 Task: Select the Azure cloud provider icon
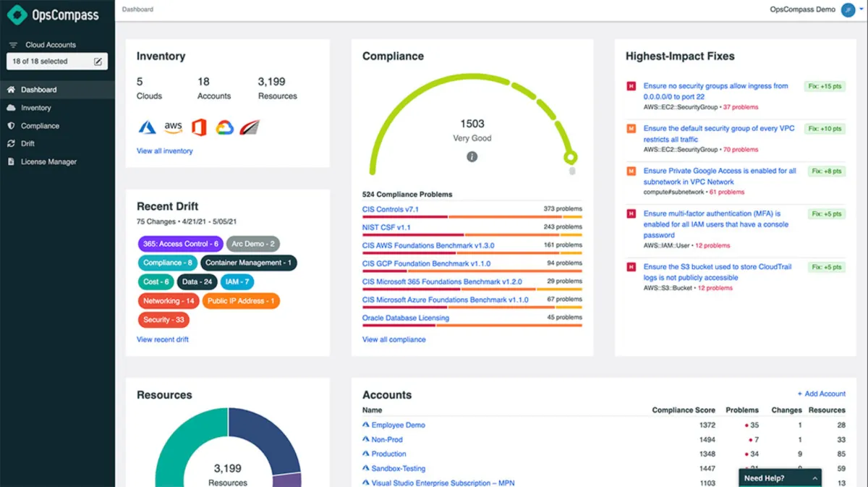(x=148, y=127)
